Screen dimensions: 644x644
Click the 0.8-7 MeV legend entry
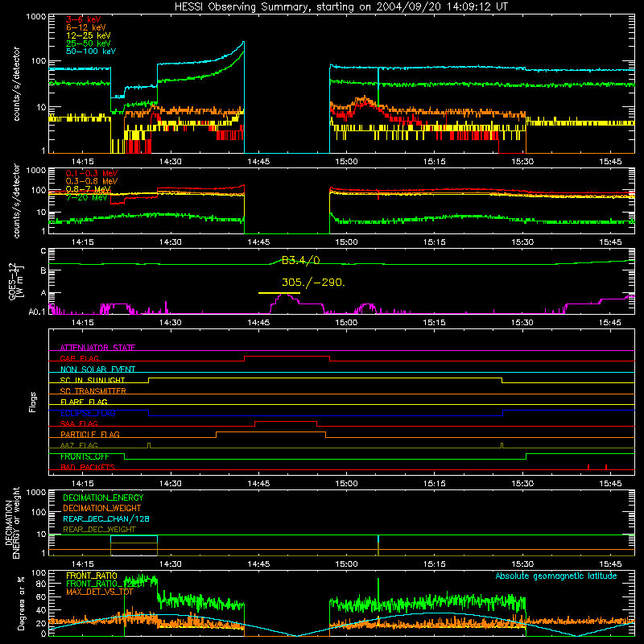(89, 189)
